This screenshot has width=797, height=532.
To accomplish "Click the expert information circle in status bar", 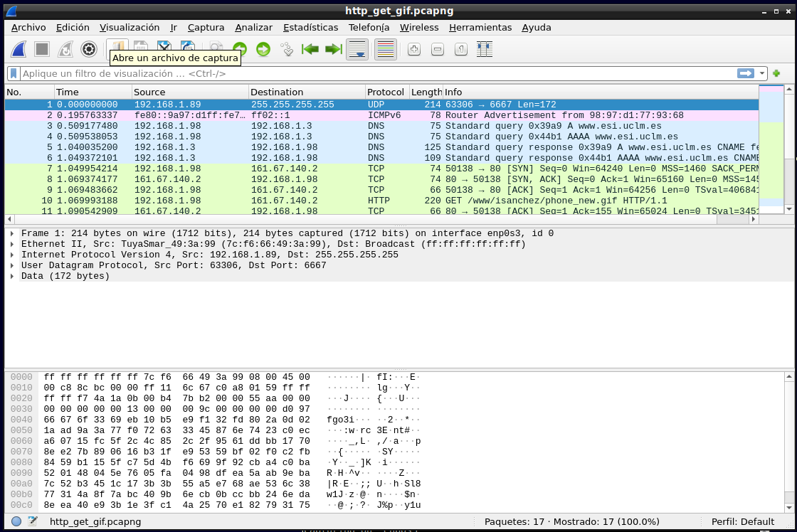I will point(16,522).
